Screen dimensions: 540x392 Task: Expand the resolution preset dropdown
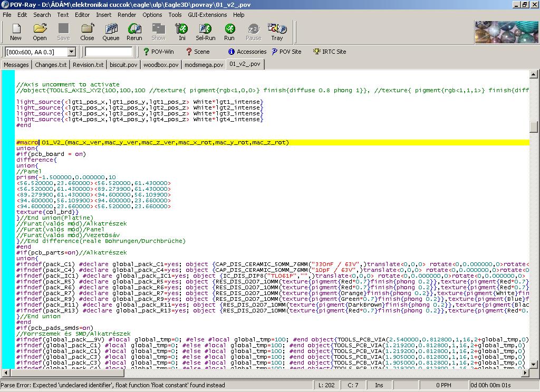pos(71,52)
